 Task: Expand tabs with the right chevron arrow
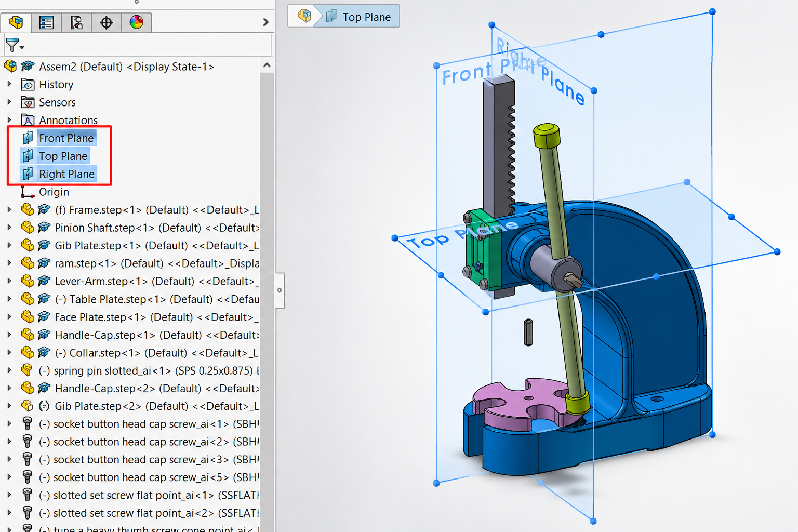(x=265, y=22)
